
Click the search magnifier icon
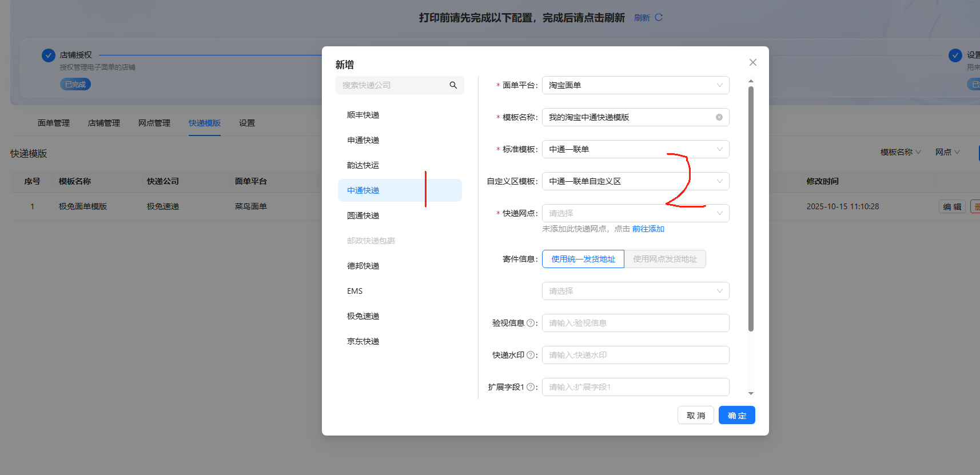click(453, 85)
